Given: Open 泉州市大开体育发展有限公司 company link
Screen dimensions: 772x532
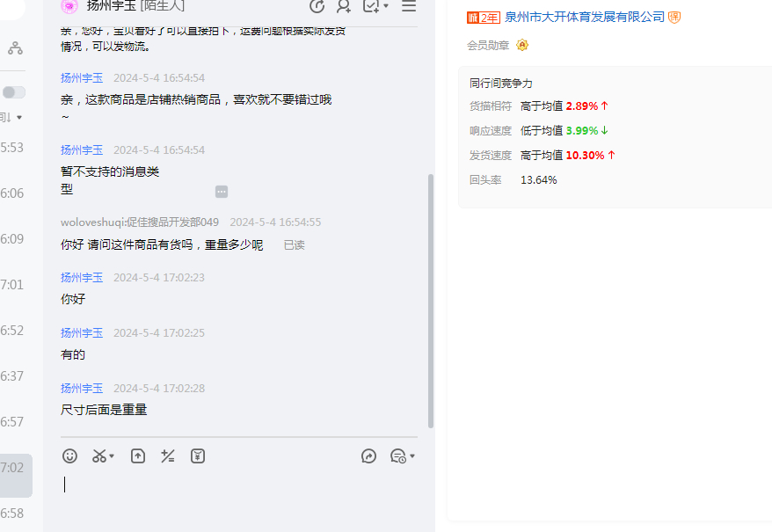Looking at the screenshot, I should 585,18.
